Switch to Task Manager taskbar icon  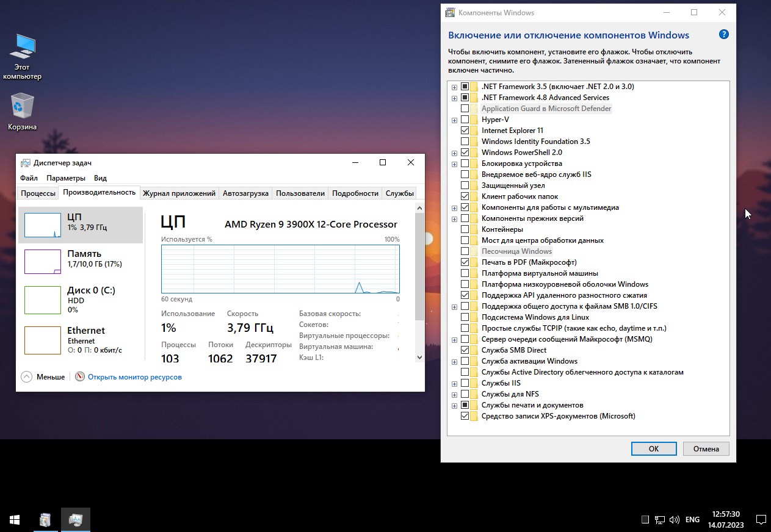click(76, 520)
